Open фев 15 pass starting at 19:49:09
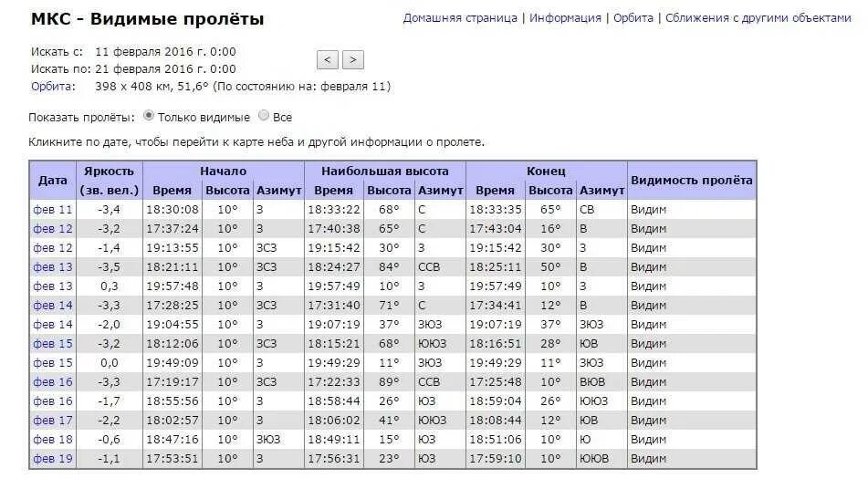868x489 pixels. coord(53,363)
